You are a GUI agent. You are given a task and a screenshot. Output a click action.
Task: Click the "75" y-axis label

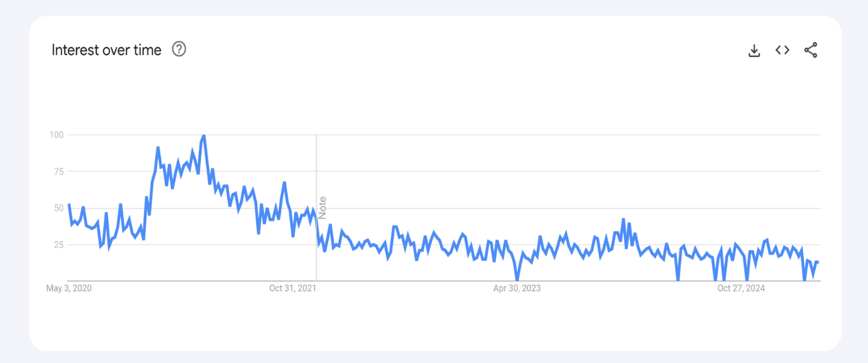(59, 171)
